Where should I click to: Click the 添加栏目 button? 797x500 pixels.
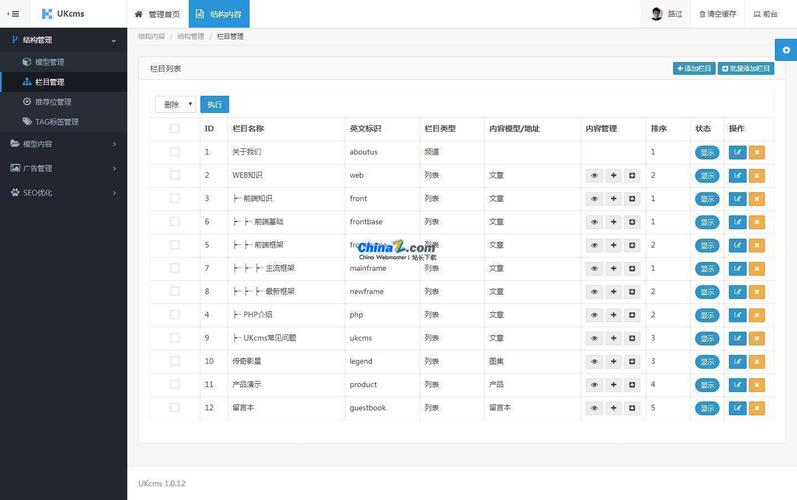pos(694,68)
